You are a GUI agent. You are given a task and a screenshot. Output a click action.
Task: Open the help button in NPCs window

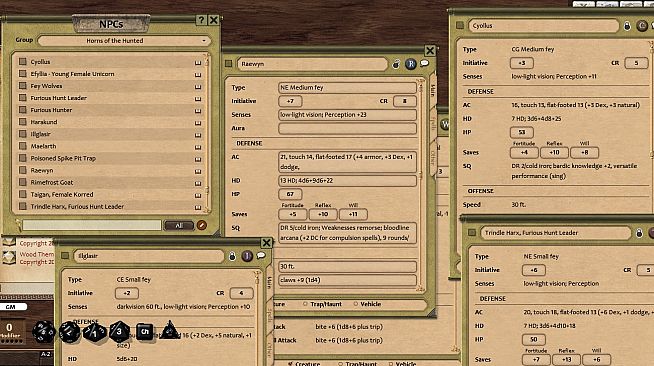click(x=201, y=20)
